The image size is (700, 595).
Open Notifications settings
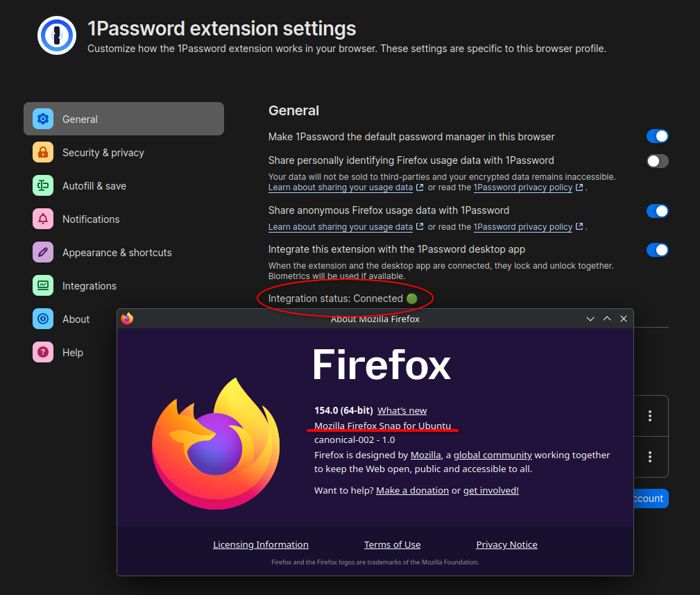[x=123, y=219]
